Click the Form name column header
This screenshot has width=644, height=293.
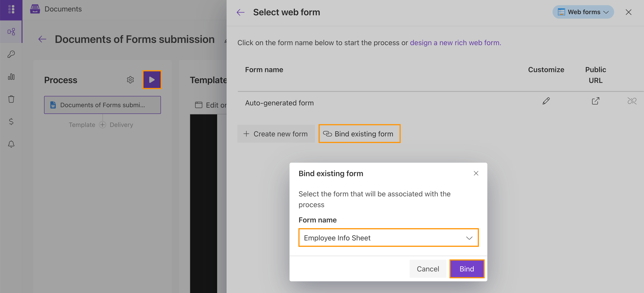click(264, 70)
